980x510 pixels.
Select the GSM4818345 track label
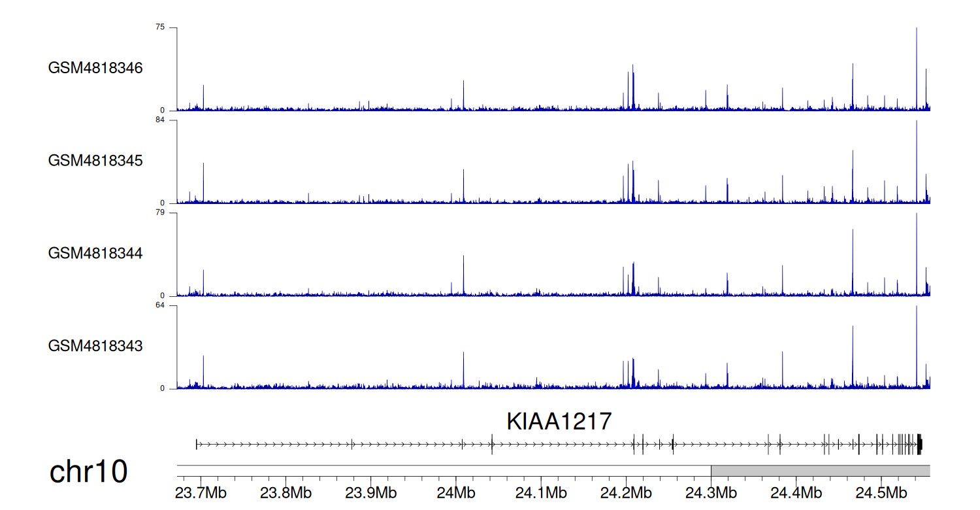pyautogui.click(x=95, y=160)
